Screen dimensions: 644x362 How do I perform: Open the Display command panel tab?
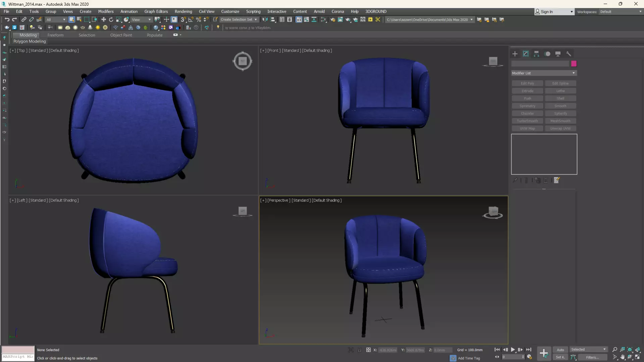(x=558, y=54)
